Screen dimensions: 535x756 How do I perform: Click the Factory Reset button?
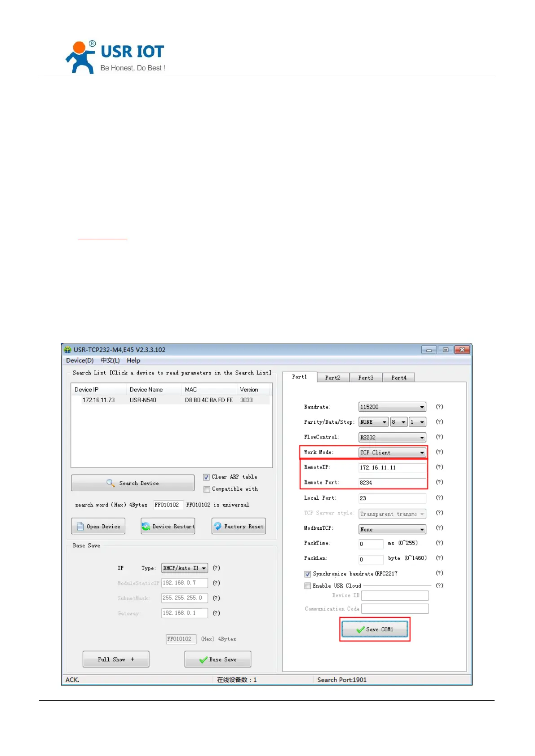tap(239, 526)
